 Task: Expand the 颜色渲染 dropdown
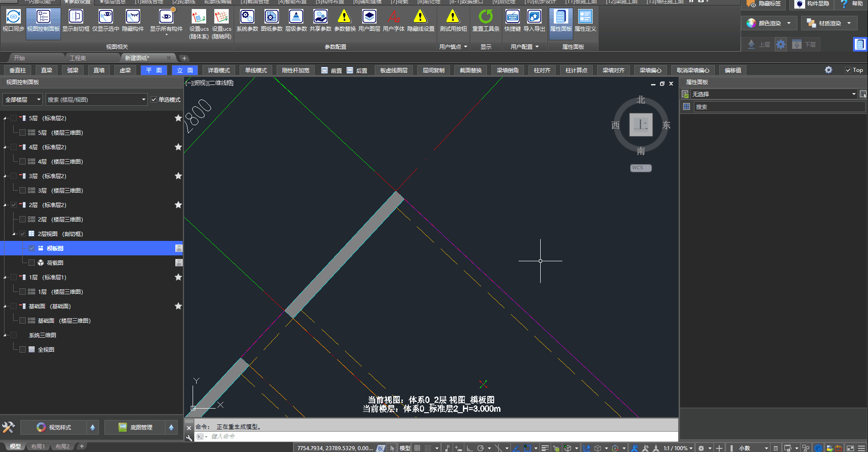pyautogui.click(x=789, y=23)
